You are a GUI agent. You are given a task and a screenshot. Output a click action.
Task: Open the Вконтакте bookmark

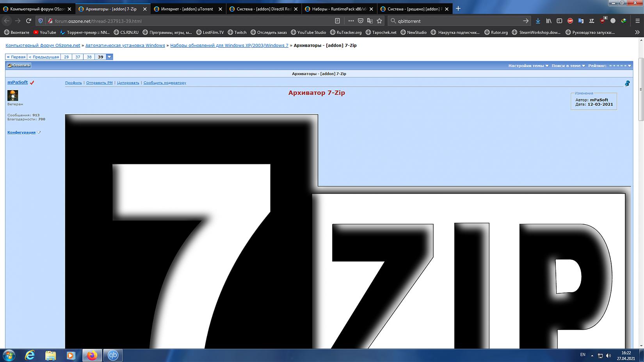click(16, 32)
